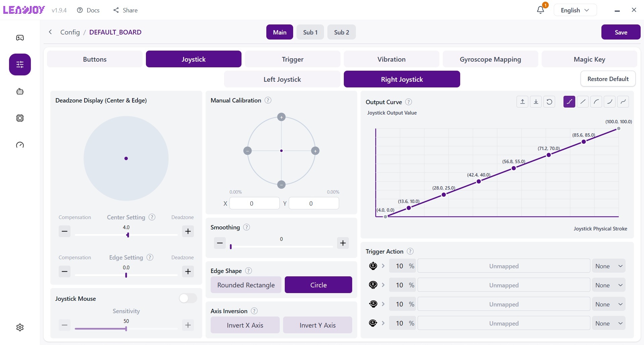Select the convex arc curve preset
The width and height of the screenshot is (644, 345).
coord(596,101)
